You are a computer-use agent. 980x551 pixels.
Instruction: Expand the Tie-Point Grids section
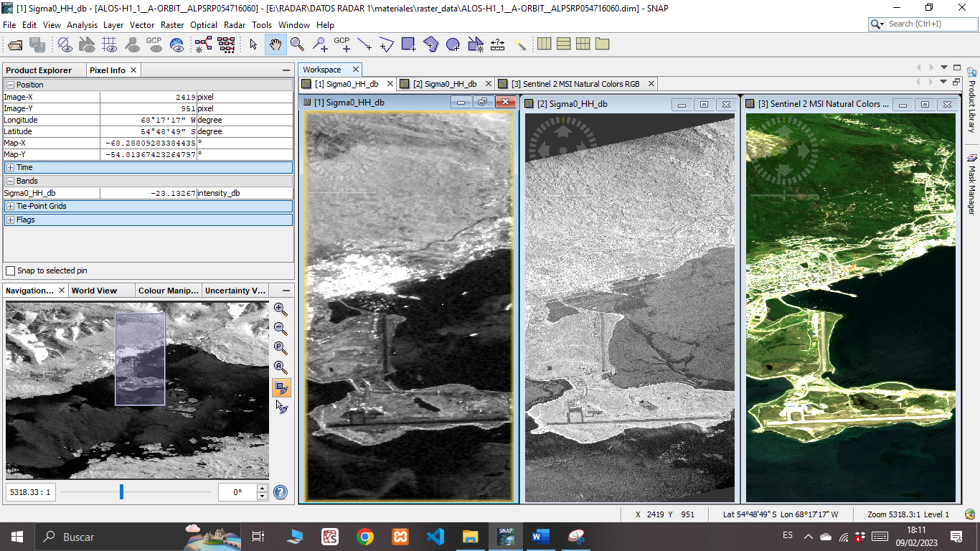click(x=11, y=206)
